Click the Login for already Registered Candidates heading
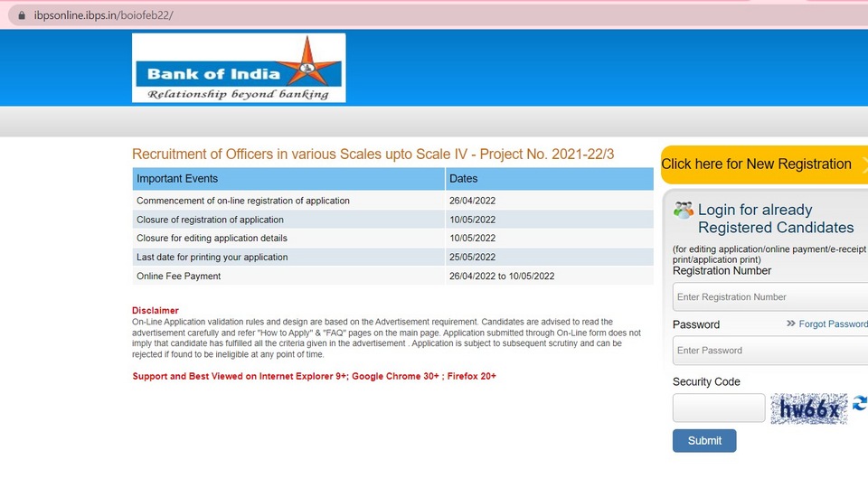The image size is (868, 488). click(776, 219)
